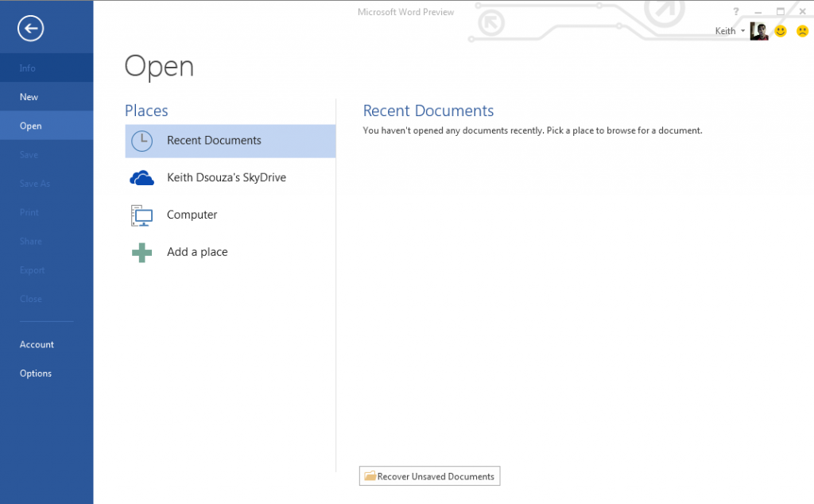Choose Close in the sidebar
The height and width of the screenshot is (504, 814).
click(47, 298)
